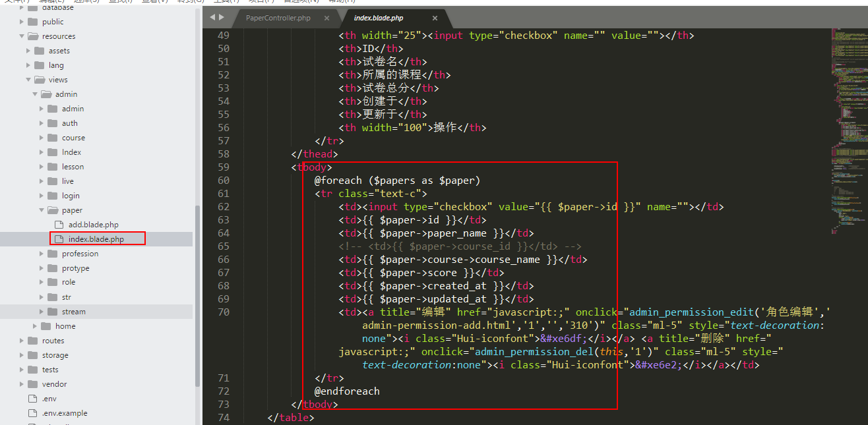
Task: Click the folder icon beside public
Action: click(x=32, y=22)
